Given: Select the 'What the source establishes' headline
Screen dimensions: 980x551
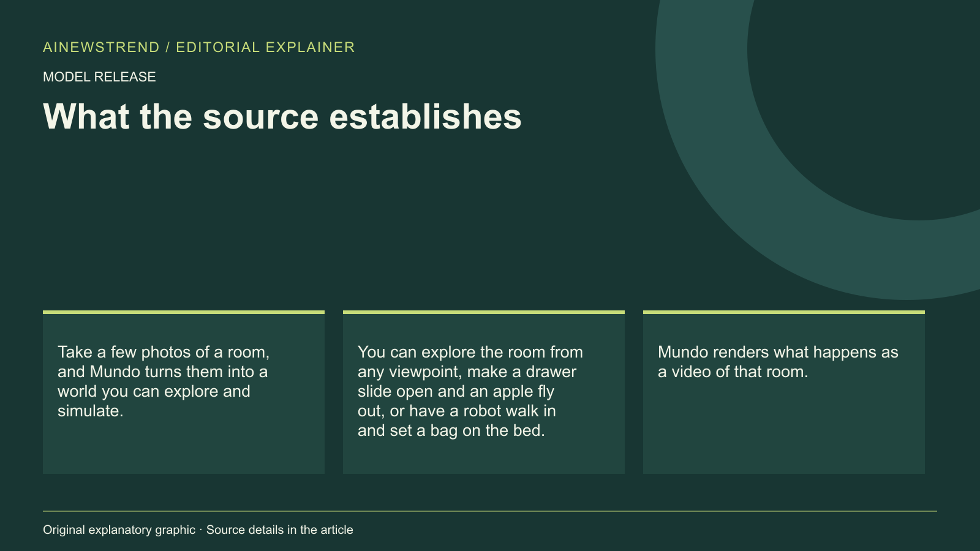Looking at the screenshot, I should coord(282,116).
